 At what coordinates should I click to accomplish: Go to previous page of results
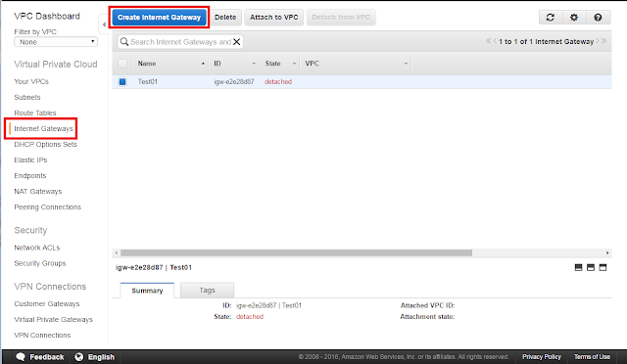point(495,41)
